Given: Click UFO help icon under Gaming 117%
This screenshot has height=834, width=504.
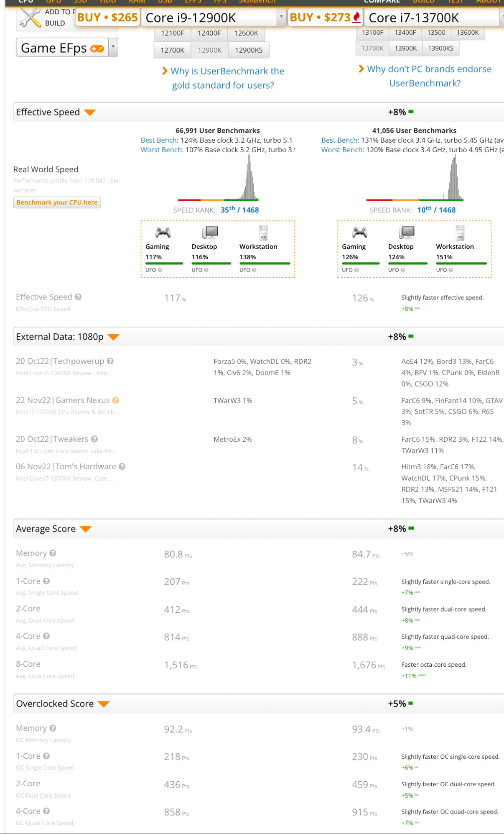Looking at the screenshot, I should [160, 270].
